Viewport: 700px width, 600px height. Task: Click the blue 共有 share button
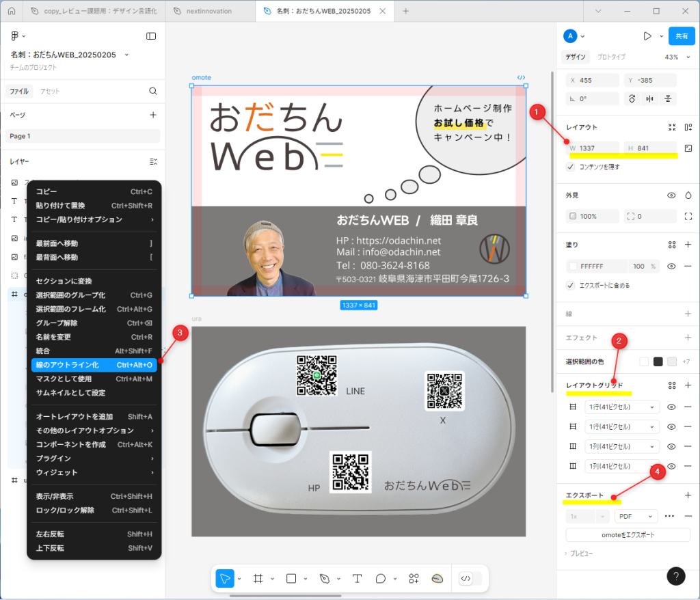tap(682, 36)
